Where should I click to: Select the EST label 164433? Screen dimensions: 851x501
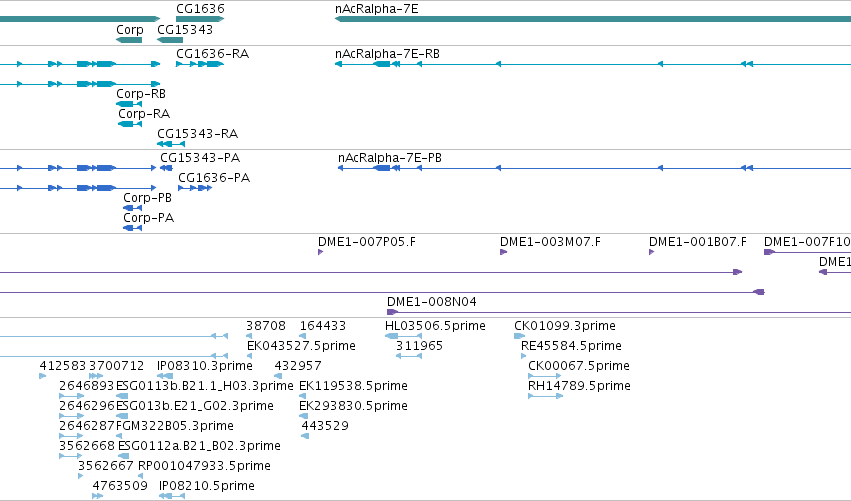(x=323, y=326)
